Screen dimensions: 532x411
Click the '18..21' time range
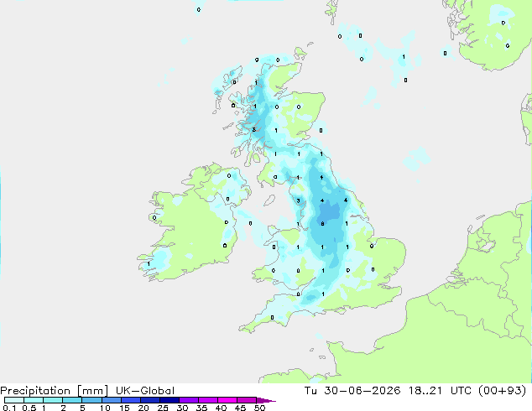(425, 391)
